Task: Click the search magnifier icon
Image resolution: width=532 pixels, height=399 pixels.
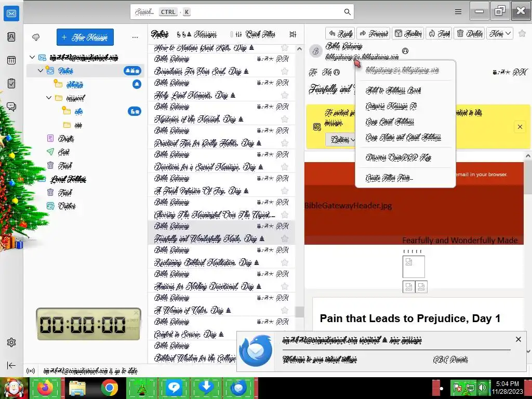Action: [347, 12]
